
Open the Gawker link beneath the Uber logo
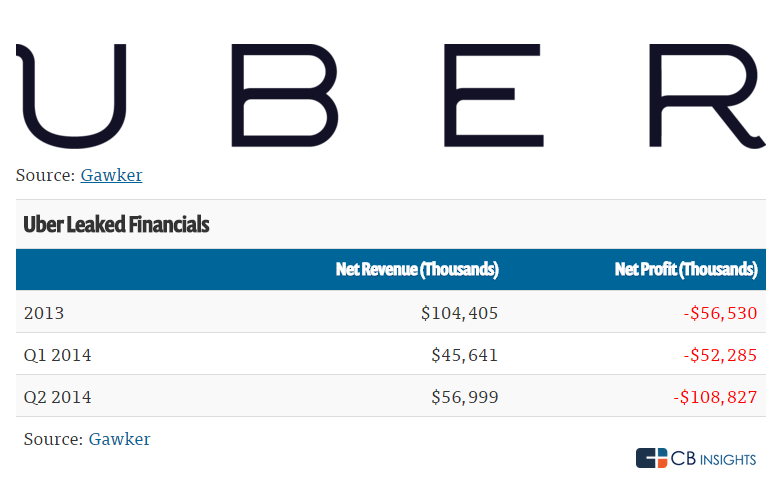click(111, 175)
